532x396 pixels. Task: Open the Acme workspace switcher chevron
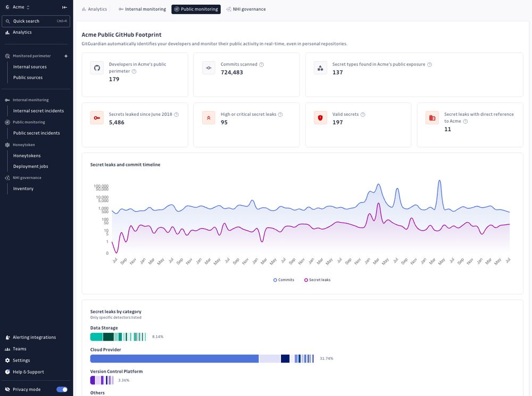28,7
